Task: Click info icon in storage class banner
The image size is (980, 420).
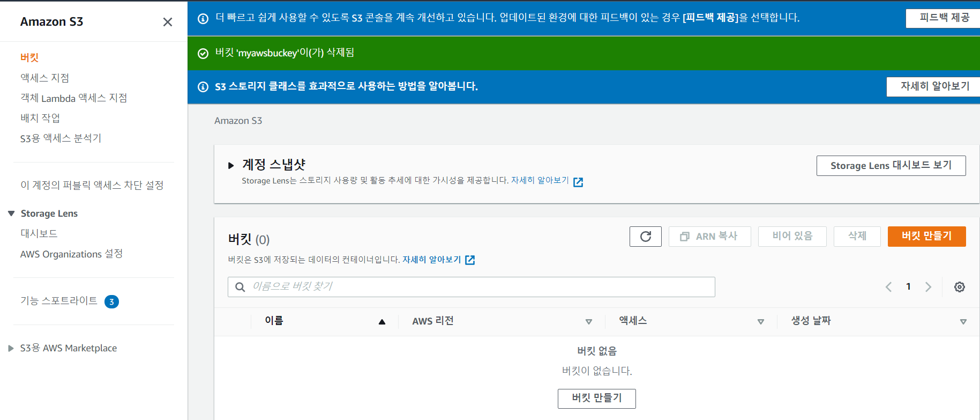Action: pyautogui.click(x=203, y=87)
